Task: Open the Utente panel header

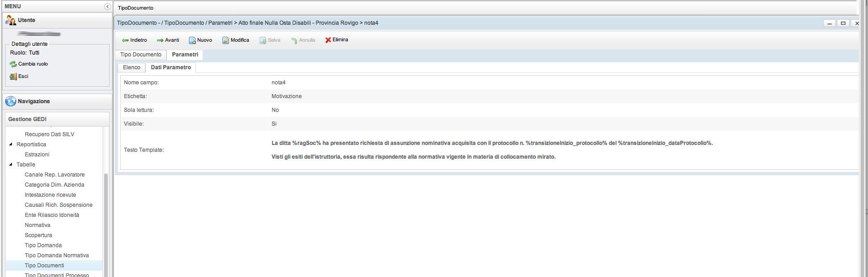Action: pos(27,20)
